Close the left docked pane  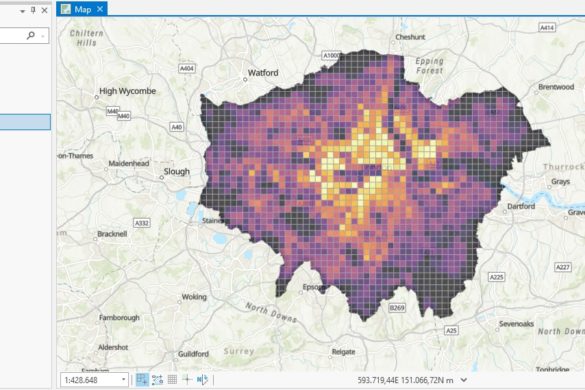pos(44,10)
